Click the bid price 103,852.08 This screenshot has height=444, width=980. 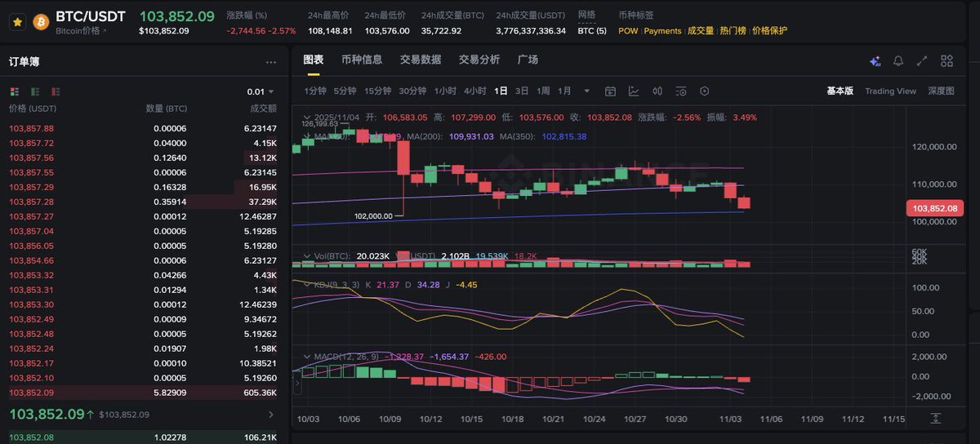coord(31,437)
